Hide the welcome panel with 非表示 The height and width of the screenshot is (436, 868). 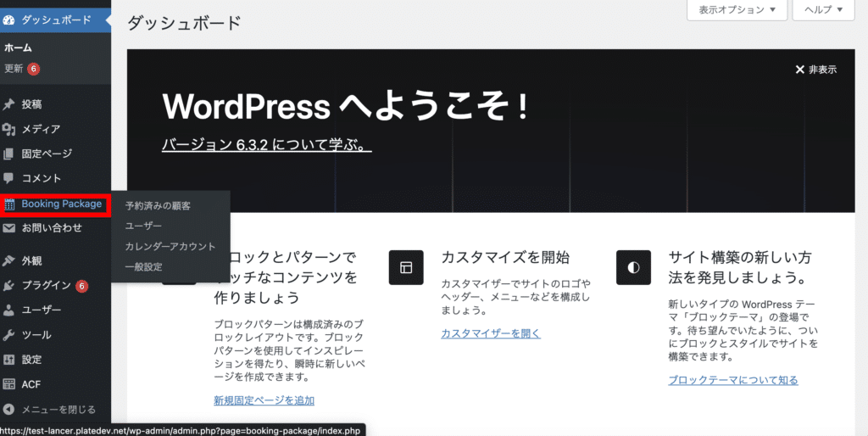[x=815, y=70]
